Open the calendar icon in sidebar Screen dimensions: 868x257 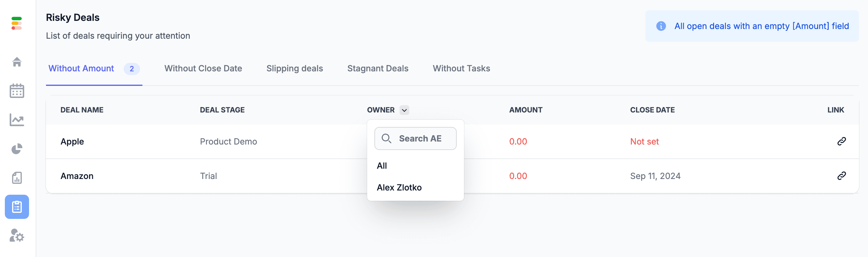(x=17, y=91)
